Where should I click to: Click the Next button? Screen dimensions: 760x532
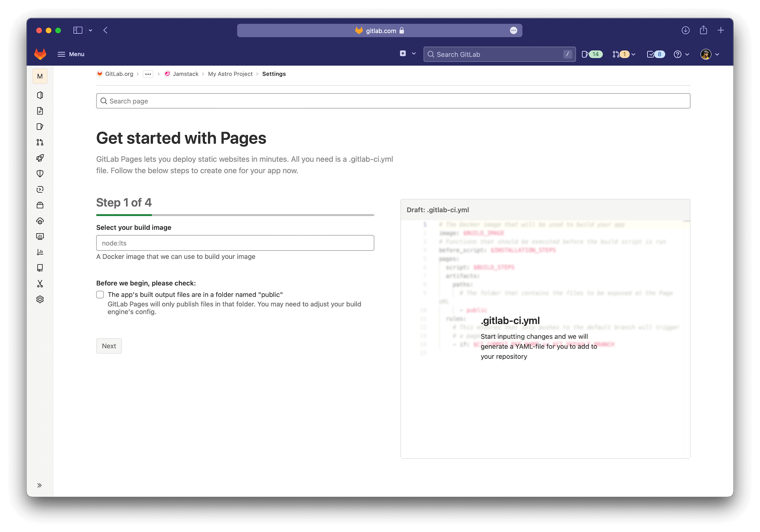coord(109,346)
